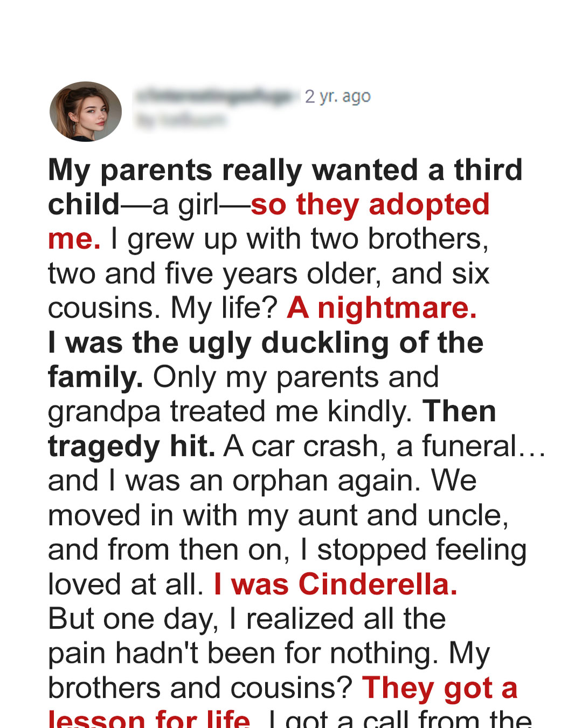This screenshot has height=728, width=582.
Task: Click the text 'A car crash, a funeral…'
Action: point(385,447)
